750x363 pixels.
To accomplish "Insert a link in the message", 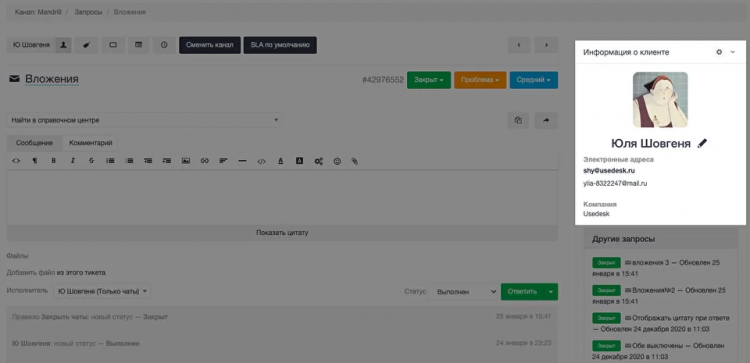I will [205, 161].
